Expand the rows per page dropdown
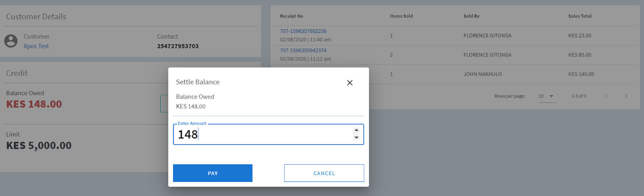Image resolution: width=644 pixels, height=196 pixels. click(x=547, y=96)
